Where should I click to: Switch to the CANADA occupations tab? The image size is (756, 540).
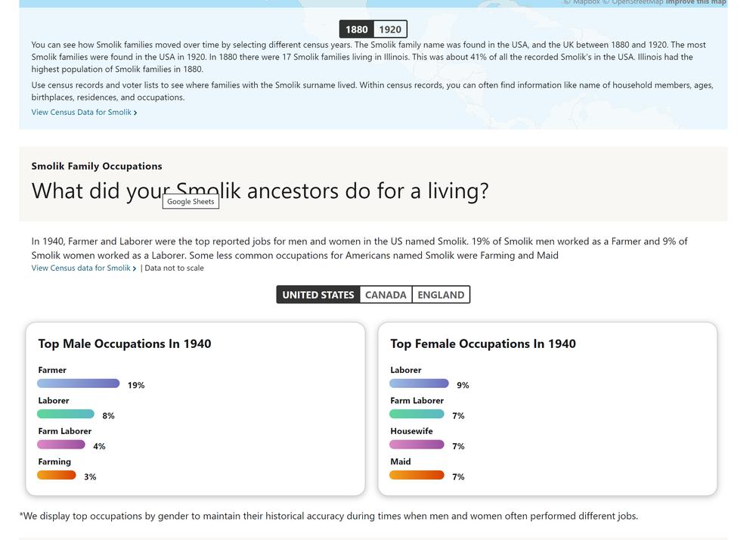tap(386, 295)
